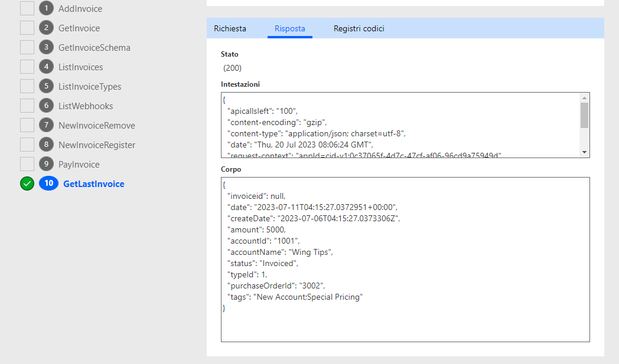Switch to the Richiesta tab
Viewport: 619px width, 364px height.
point(230,28)
